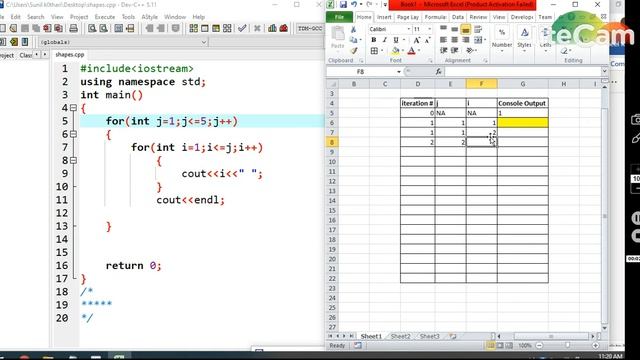This screenshot has height=360, width=640.
Task: Click the Cut scissors icon in Excel ribbon
Action: (353, 30)
